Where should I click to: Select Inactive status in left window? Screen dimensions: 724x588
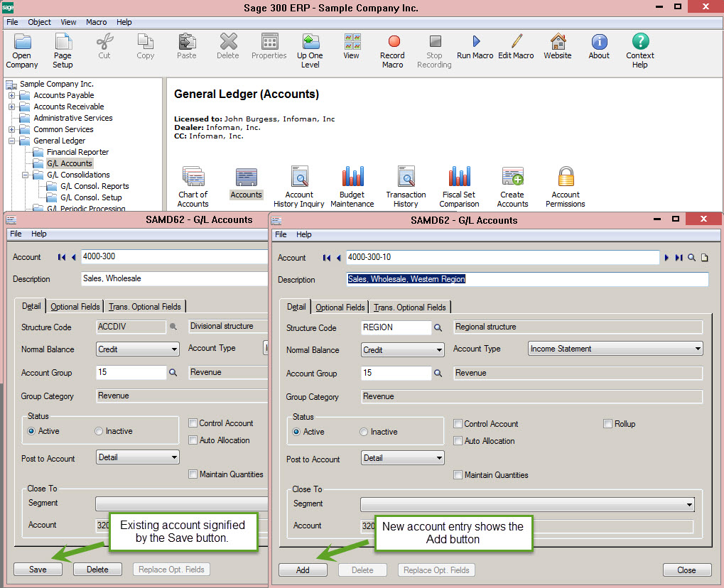(x=99, y=431)
